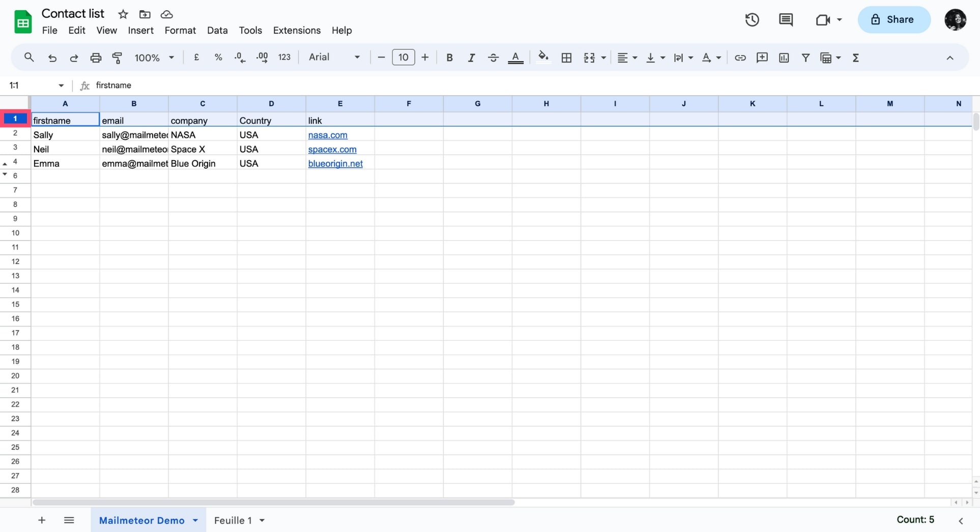The height and width of the screenshot is (532, 980).
Task: Click the horizontal scrollbar
Action: [x=274, y=503]
